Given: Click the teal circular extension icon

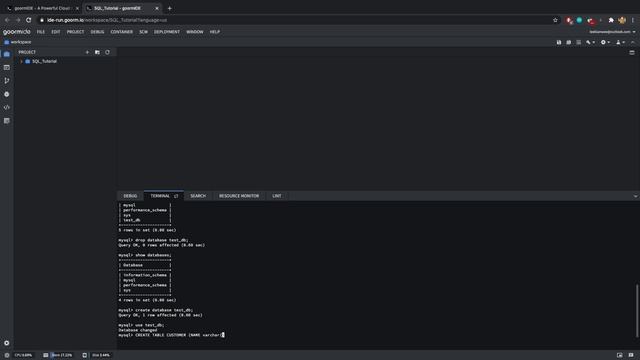Looking at the screenshot, I should click(x=579, y=20).
